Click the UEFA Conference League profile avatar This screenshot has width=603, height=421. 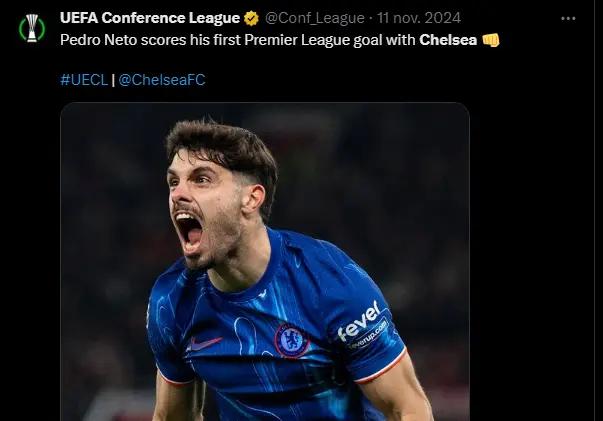32,27
